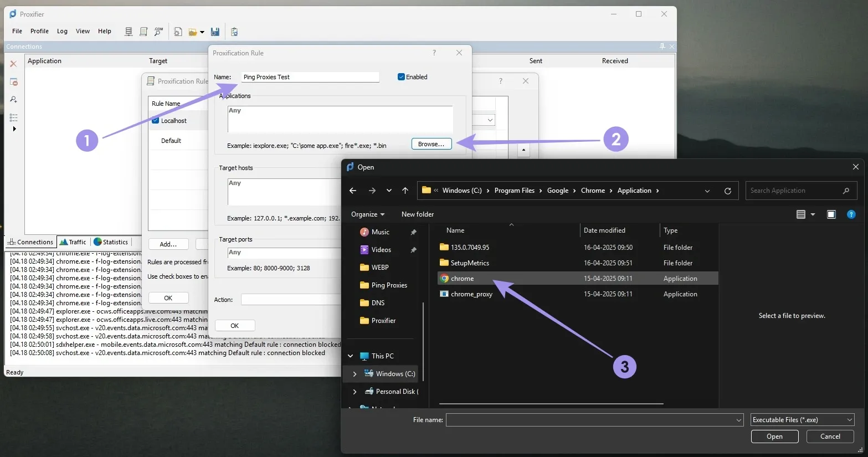Click the view layout icon in Open dialog
868x457 pixels.
pyautogui.click(x=800, y=214)
